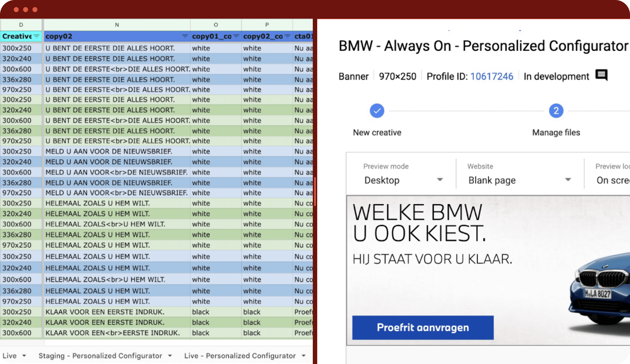Open the comments icon next to In development
This screenshot has width=630, height=364.
(x=601, y=75)
